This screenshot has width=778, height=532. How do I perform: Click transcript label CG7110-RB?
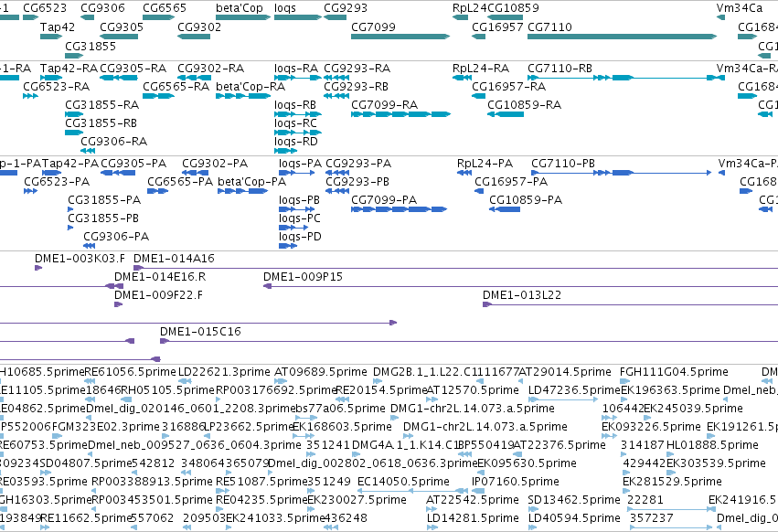point(560,68)
